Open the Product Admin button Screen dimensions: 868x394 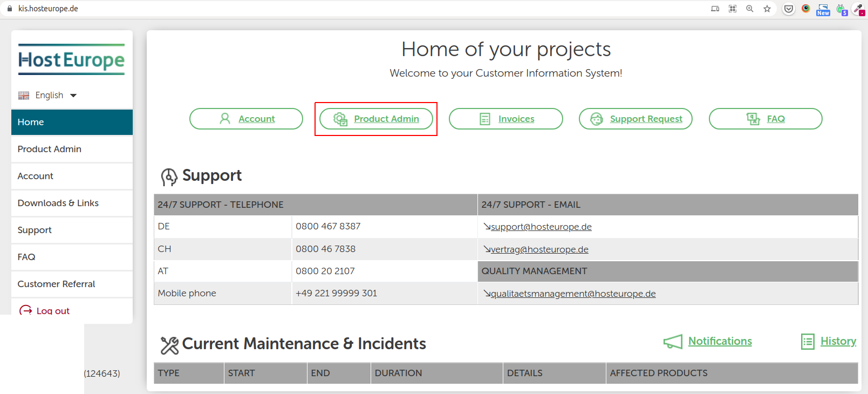(376, 119)
